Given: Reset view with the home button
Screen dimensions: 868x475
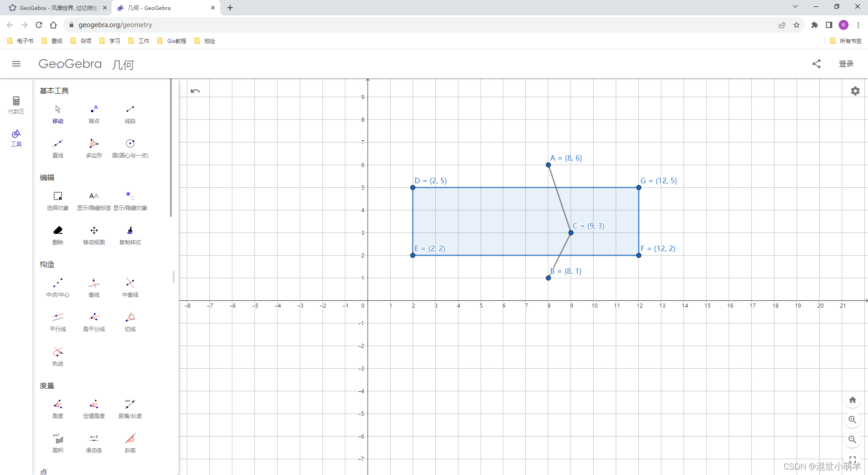Looking at the screenshot, I should 853,400.
